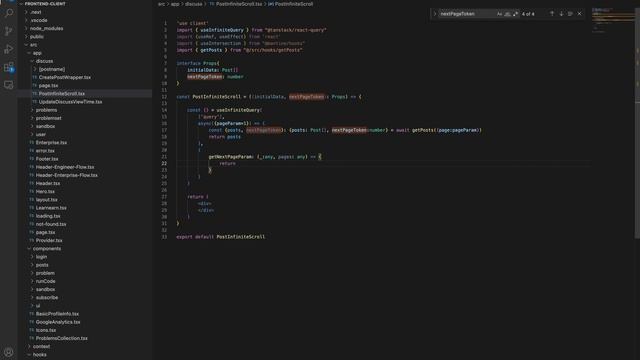Open Hero.tsx file
640x360 pixels.
click(x=45, y=192)
